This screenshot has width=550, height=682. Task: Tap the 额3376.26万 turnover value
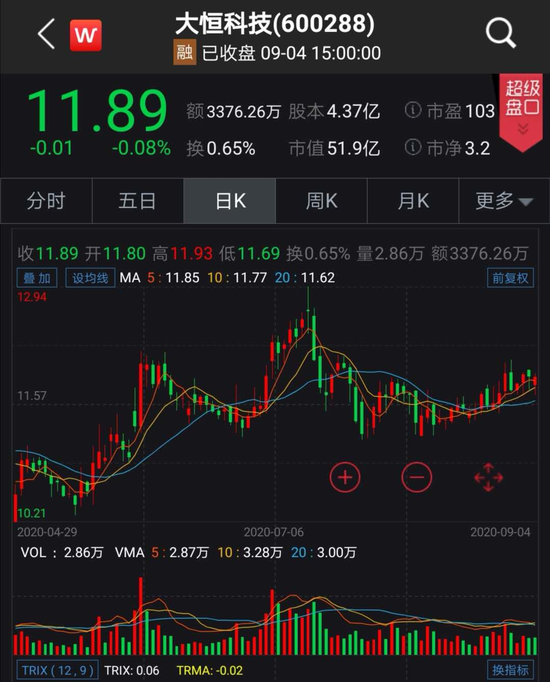pos(233,112)
